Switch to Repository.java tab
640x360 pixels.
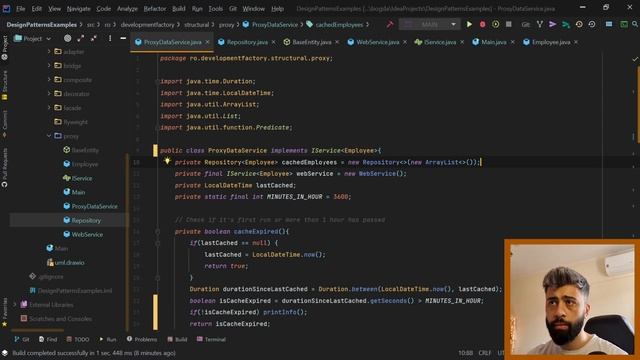(x=247, y=42)
